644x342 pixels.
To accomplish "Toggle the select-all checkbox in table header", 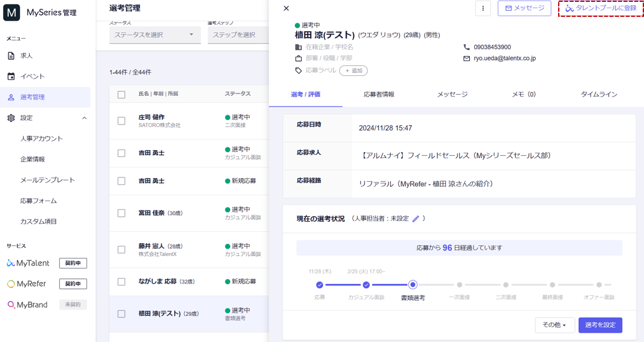I will coord(121,95).
